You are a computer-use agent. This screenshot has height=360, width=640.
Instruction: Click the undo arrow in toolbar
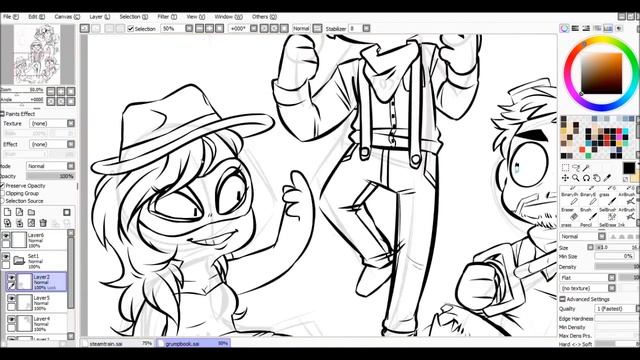(x=84, y=28)
